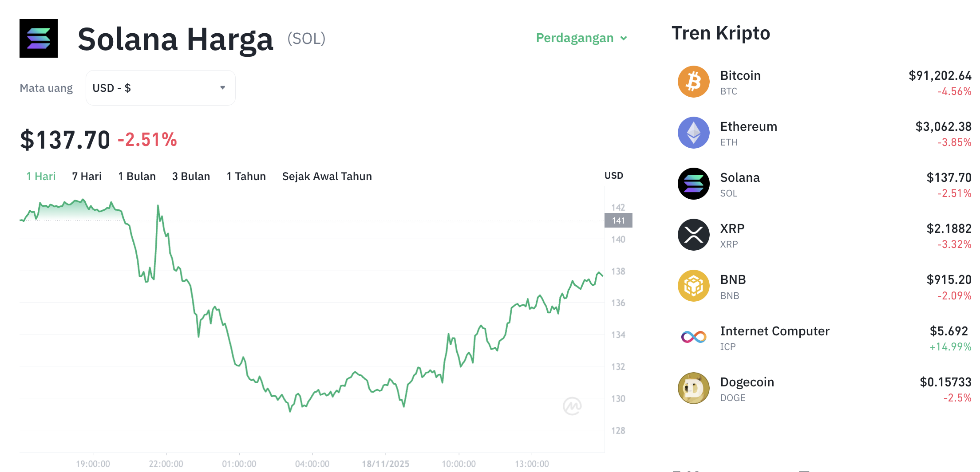Viewport: 980px width, 472px height.
Task: Enable the 1 Tahun time range
Action: tap(246, 176)
